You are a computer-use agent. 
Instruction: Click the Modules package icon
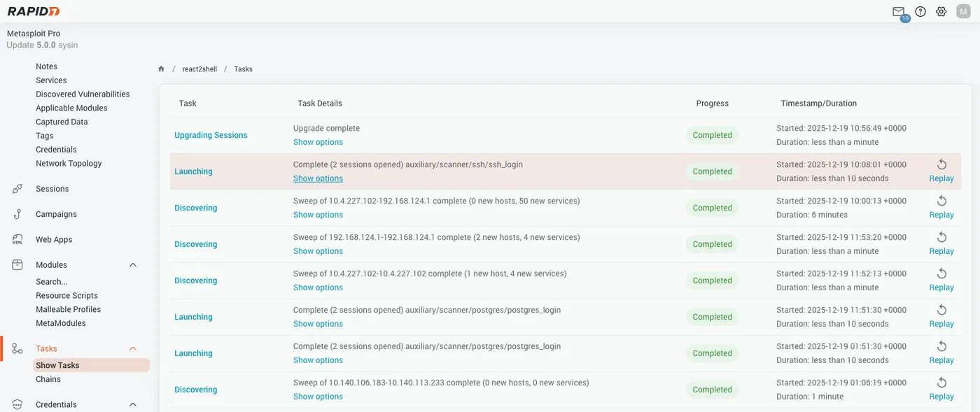point(17,264)
